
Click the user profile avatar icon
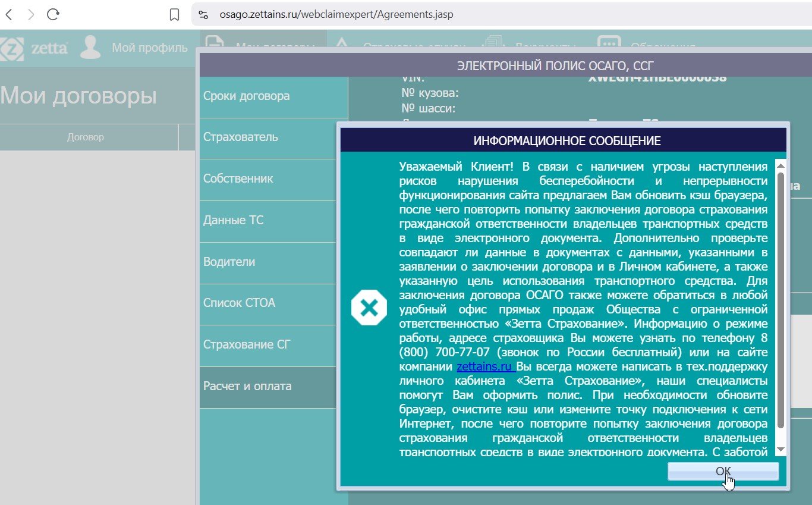pos(90,48)
